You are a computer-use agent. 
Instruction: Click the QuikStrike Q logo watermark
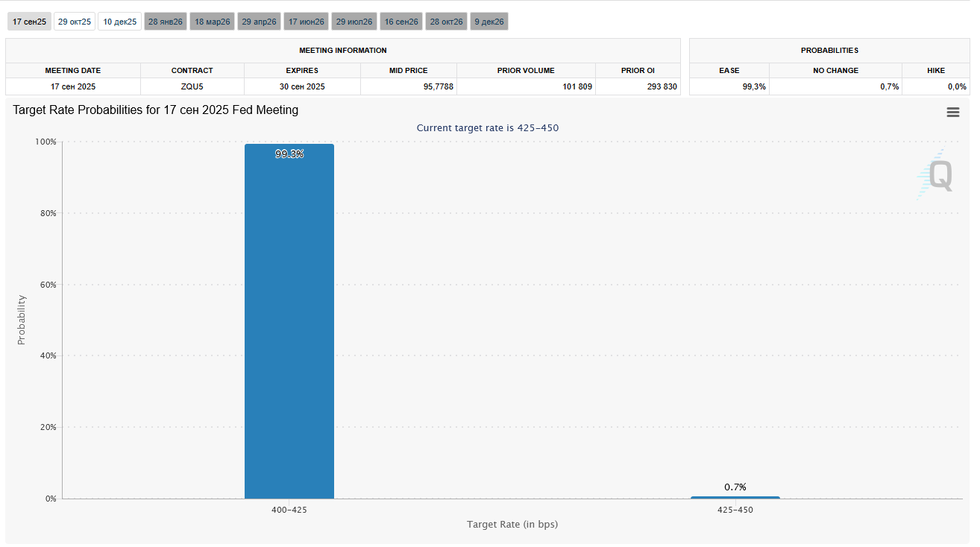[936, 174]
